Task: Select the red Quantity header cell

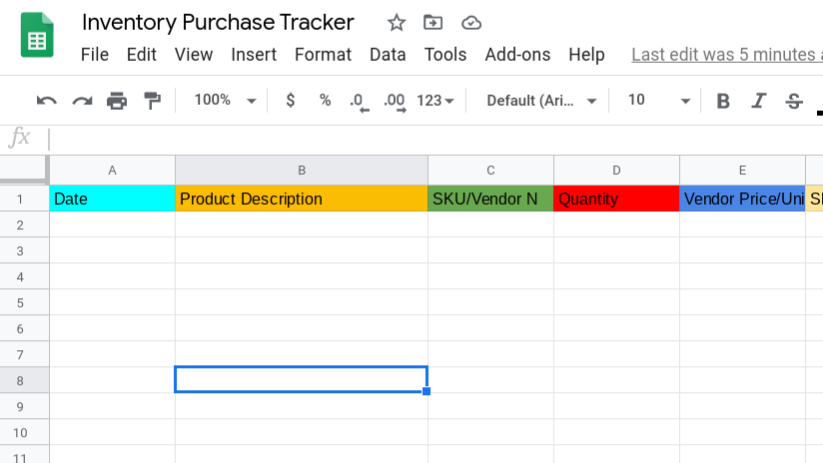Action: click(616, 199)
